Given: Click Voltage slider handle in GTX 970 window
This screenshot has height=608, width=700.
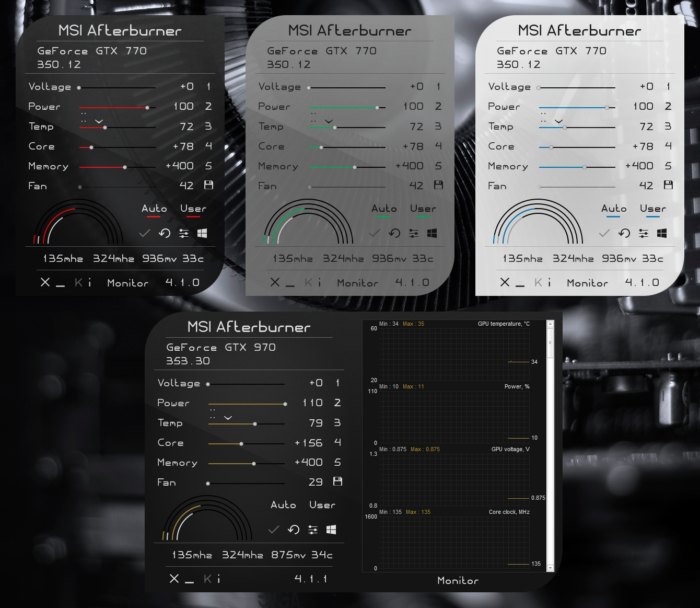Looking at the screenshot, I should tap(208, 384).
